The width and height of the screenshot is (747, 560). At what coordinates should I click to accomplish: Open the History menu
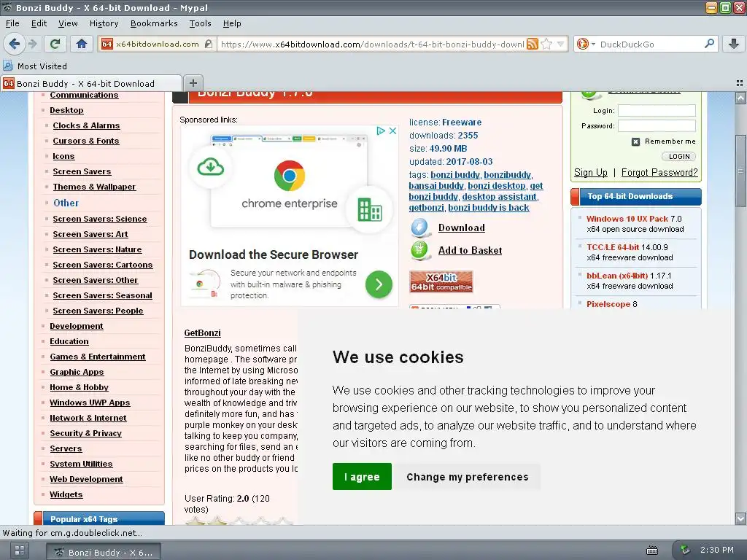click(x=104, y=23)
